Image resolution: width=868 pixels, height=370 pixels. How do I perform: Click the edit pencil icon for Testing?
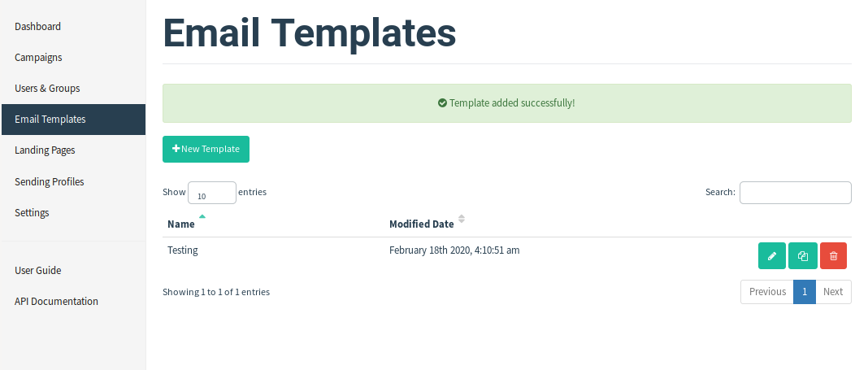coord(771,255)
